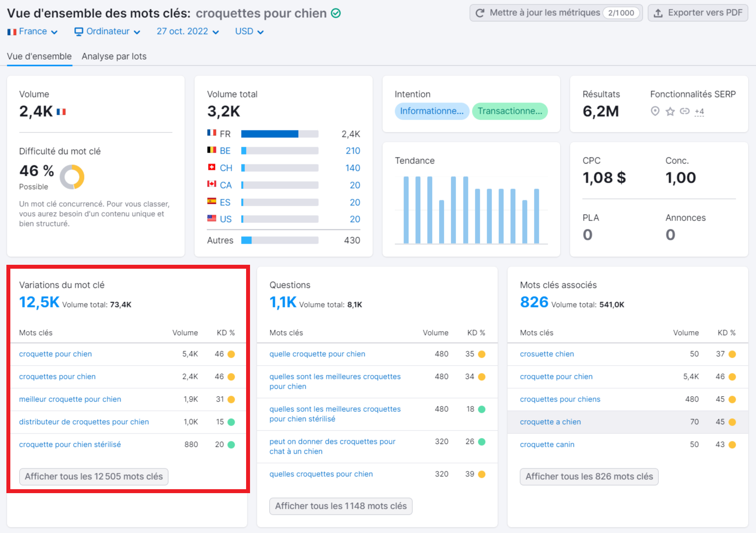Open 'distributeur de croquettes pour chien' keyword

point(84,422)
